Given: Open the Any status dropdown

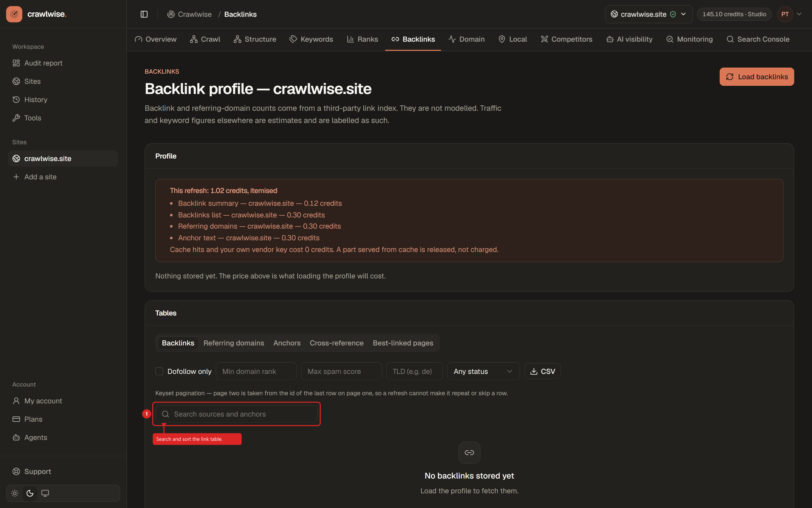Looking at the screenshot, I should pyautogui.click(x=483, y=371).
